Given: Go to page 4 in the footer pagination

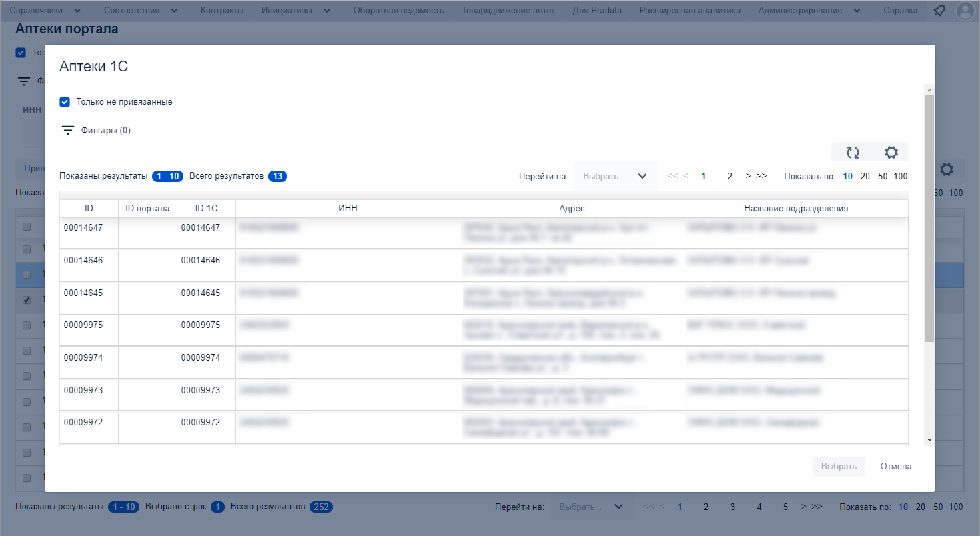Looking at the screenshot, I should point(759,507).
